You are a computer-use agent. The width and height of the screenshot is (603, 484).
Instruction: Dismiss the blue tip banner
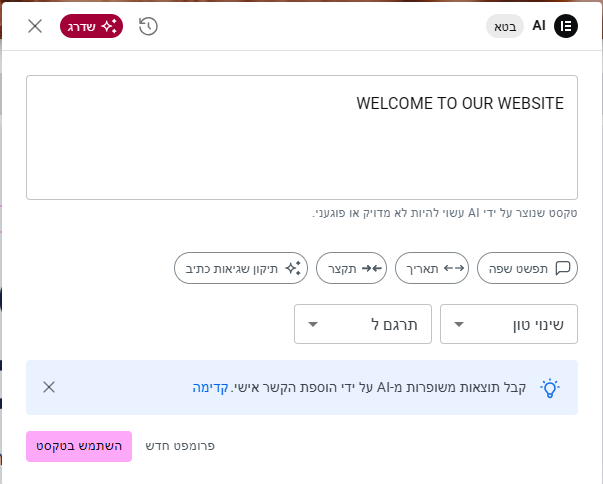pyautogui.click(x=49, y=387)
